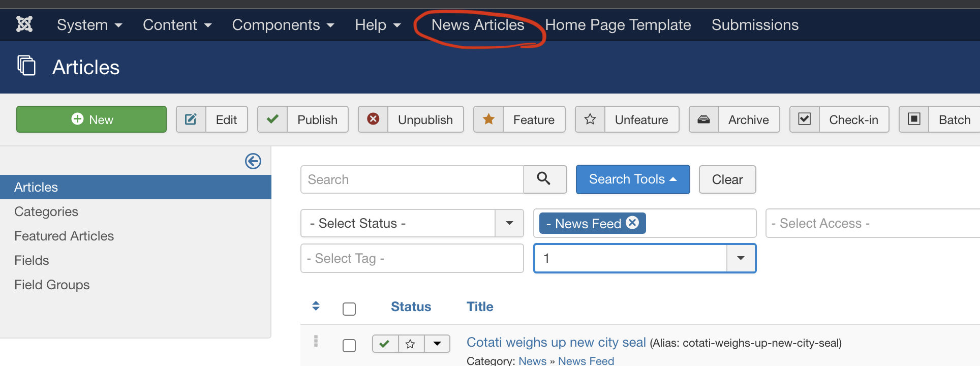Click the Unpublish red X icon
The width and height of the screenshot is (980, 366).
(373, 119)
